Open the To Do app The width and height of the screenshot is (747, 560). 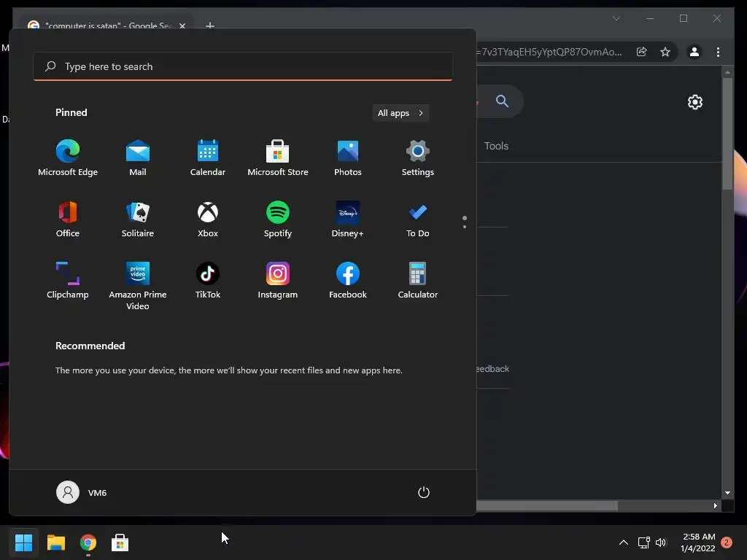tap(418, 219)
